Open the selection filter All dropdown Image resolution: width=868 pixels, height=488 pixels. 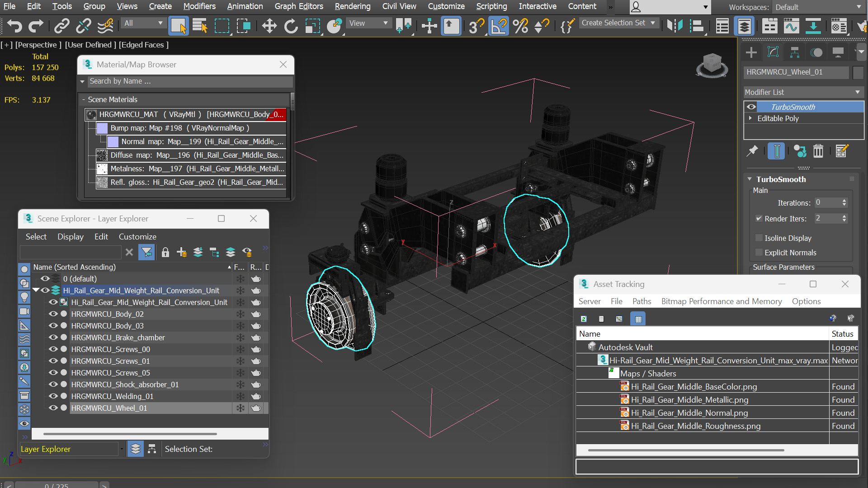tap(143, 23)
